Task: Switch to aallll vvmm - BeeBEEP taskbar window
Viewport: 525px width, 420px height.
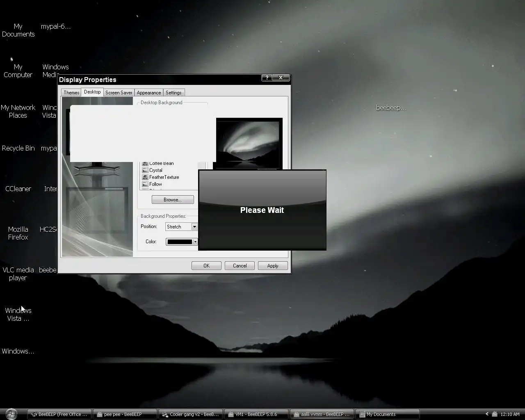Action: [322, 414]
